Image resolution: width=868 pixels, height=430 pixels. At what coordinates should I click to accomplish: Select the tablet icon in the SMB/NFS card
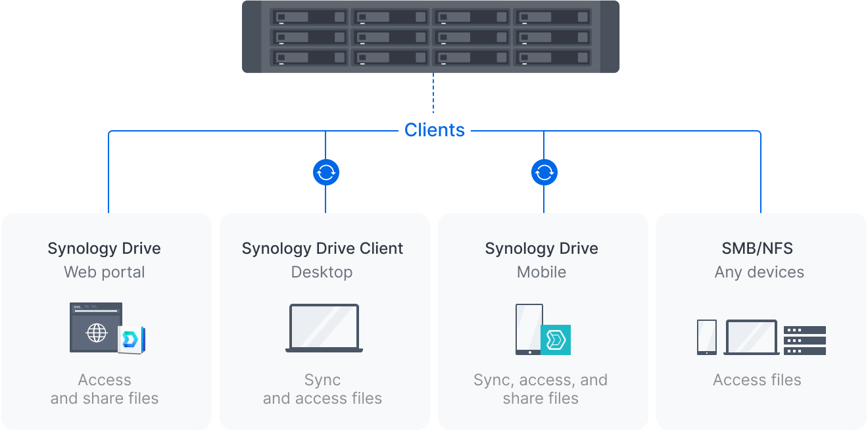706,337
